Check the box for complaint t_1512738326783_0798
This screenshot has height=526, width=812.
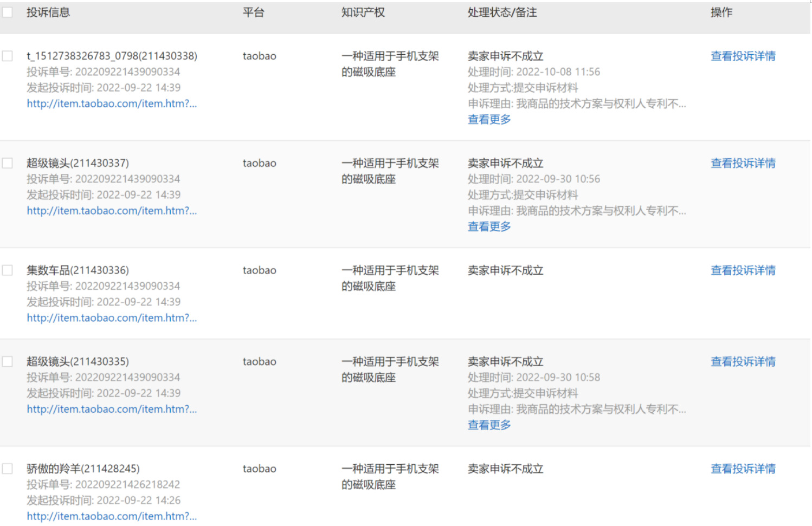coord(8,56)
